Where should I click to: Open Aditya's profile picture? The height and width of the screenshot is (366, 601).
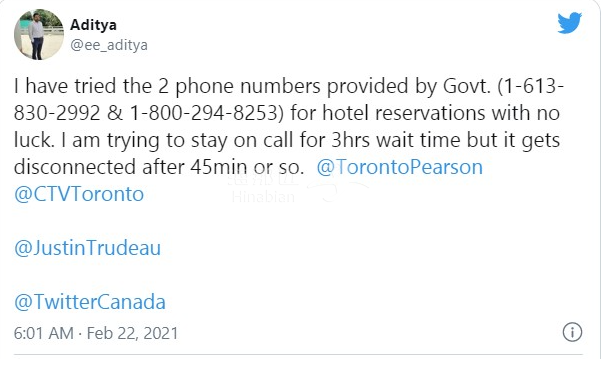[x=39, y=34]
